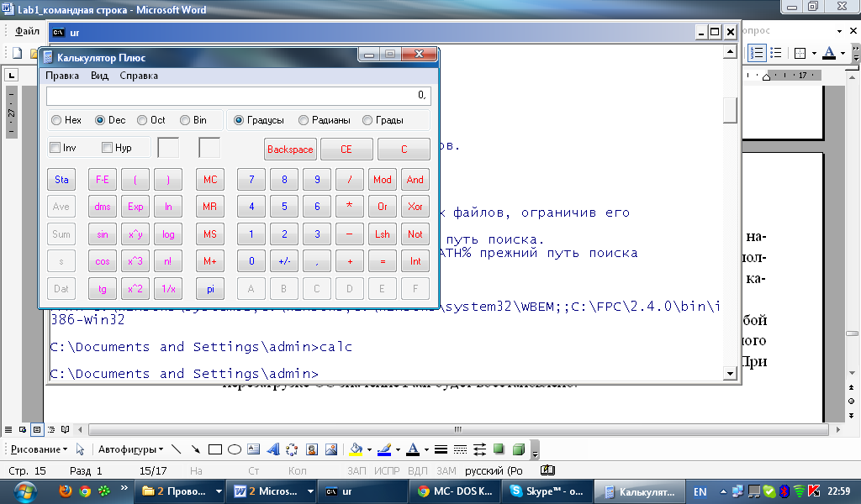Launch ICQ from quick launch
This screenshot has width=861, height=504.
click(103, 491)
